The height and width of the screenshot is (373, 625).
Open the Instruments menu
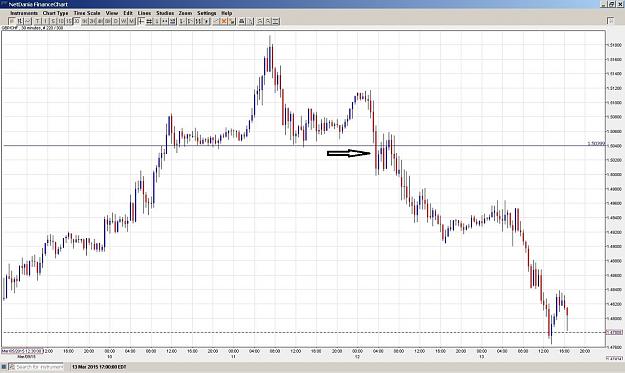(x=24, y=13)
